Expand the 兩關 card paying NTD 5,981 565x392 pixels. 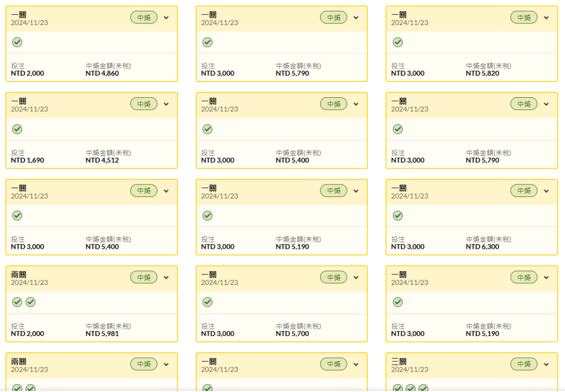tap(166, 278)
